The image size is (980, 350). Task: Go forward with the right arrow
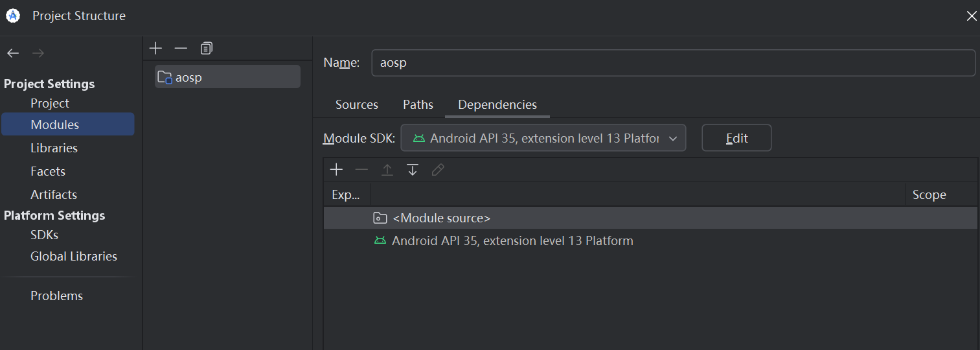point(38,53)
